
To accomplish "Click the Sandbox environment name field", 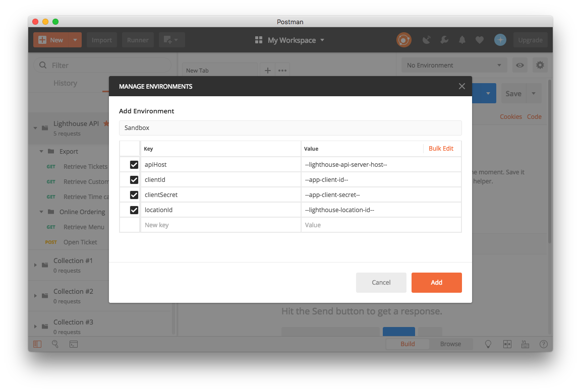I will 290,128.
